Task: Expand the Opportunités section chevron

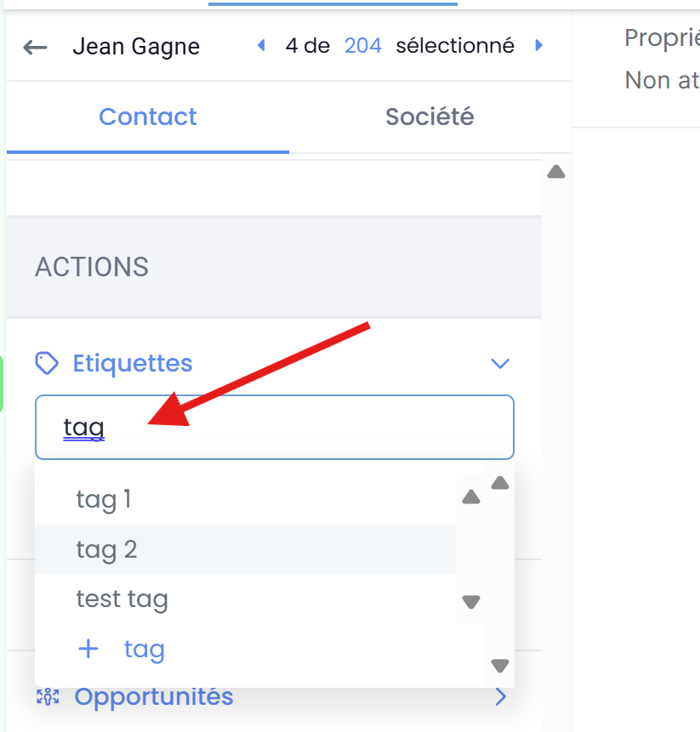Action: (501, 696)
